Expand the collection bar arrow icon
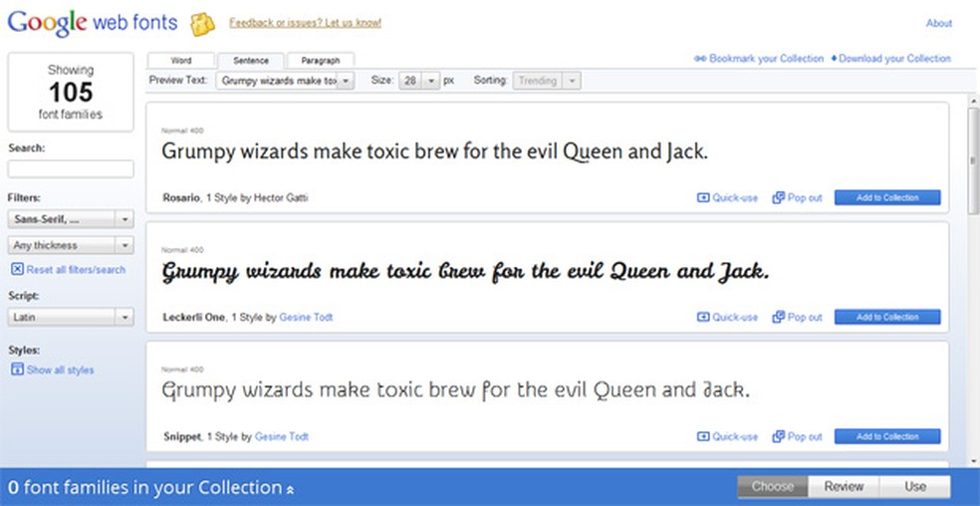 point(290,490)
